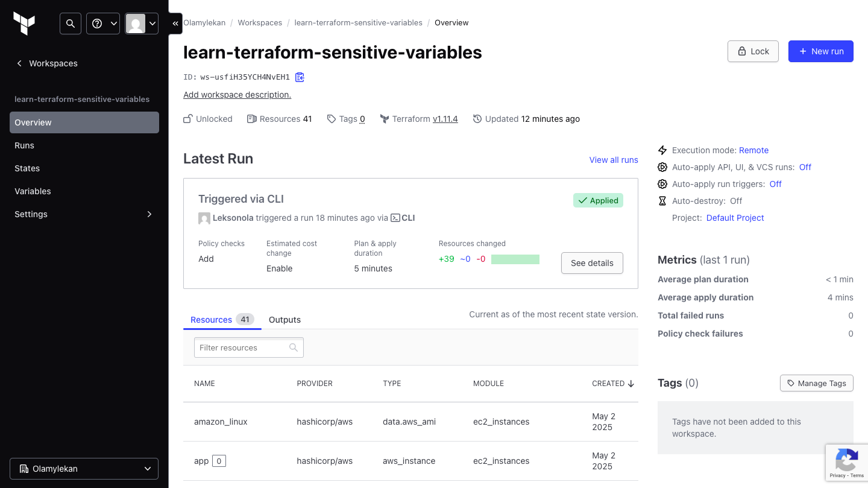Copy the workspace ID with clipboard icon
The width and height of the screenshot is (868, 488).
[x=300, y=77]
